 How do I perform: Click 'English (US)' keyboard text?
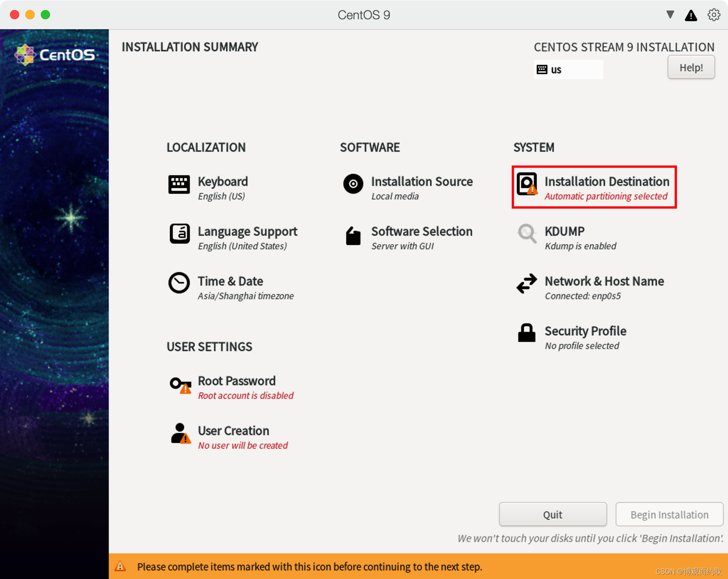221,196
